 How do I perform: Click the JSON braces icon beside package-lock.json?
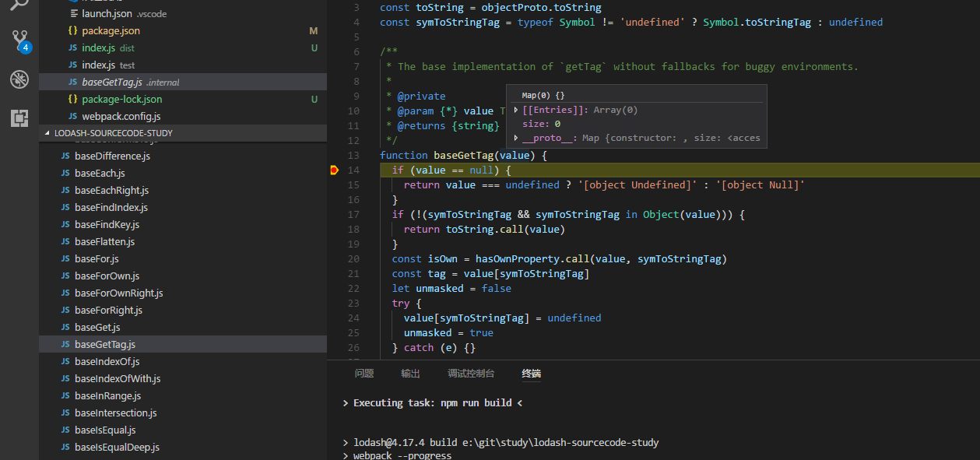72,99
